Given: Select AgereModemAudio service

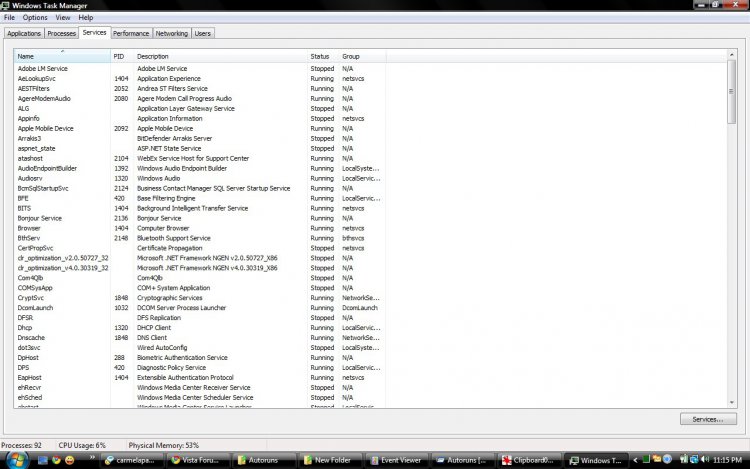Looking at the screenshot, I should coord(44,99).
